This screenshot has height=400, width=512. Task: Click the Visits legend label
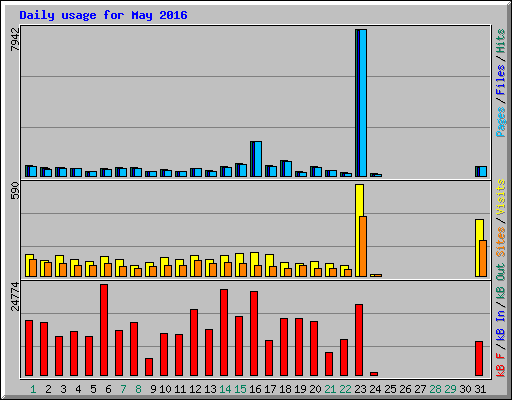(501, 197)
